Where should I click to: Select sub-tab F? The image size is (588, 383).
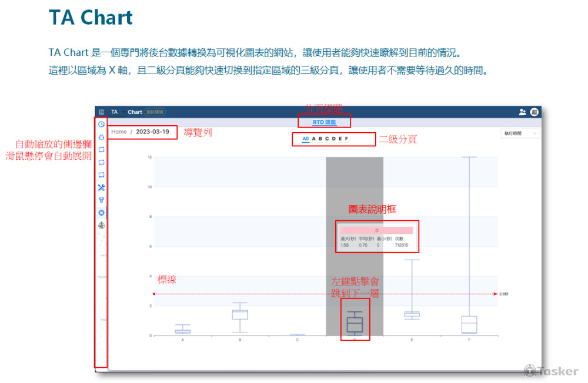(x=346, y=139)
